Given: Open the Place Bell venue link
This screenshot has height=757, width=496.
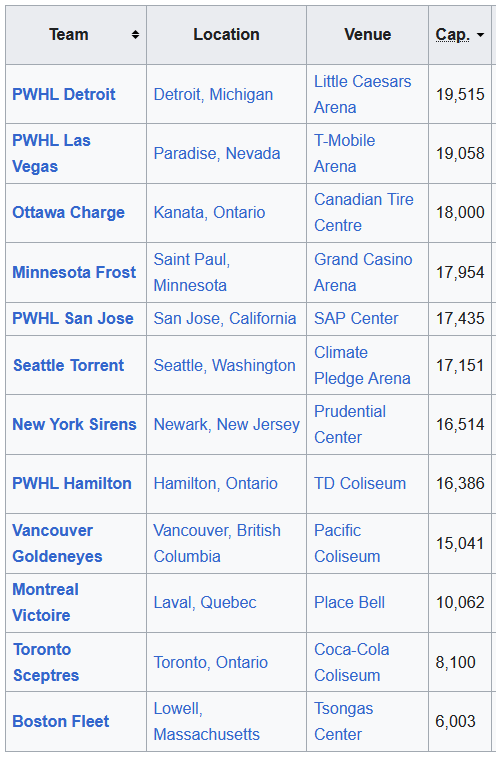Looking at the screenshot, I should click(349, 603).
